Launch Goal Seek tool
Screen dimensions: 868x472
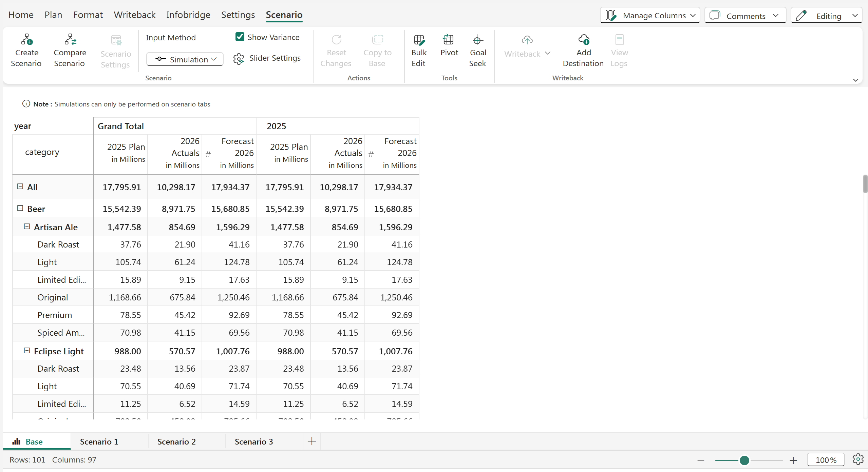pyautogui.click(x=477, y=40)
